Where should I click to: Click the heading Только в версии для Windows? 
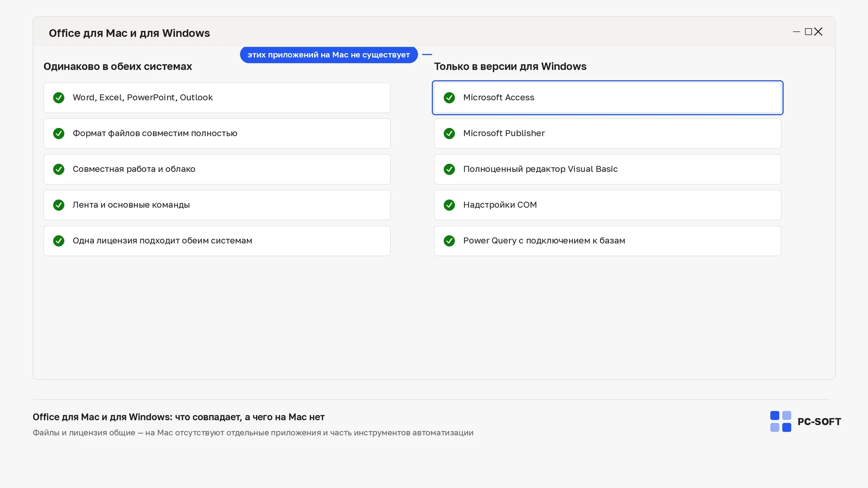coord(510,67)
